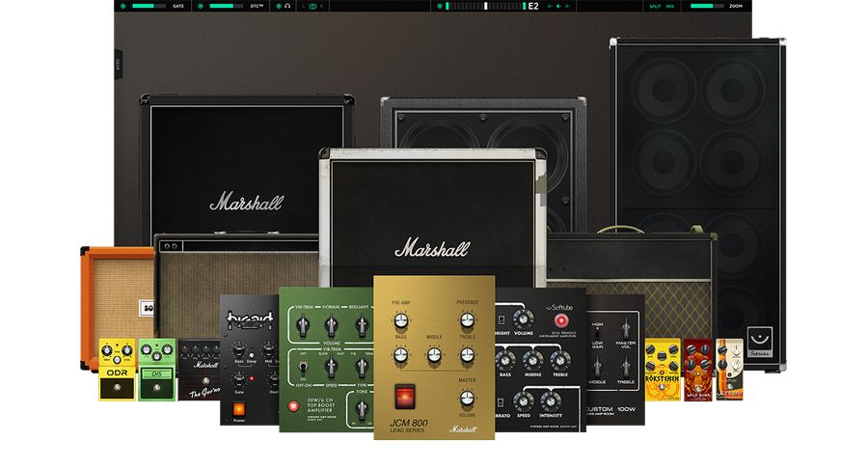The width and height of the screenshot is (868, 470).
Task: Toggle the tuner power icon
Action: [440, 6]
